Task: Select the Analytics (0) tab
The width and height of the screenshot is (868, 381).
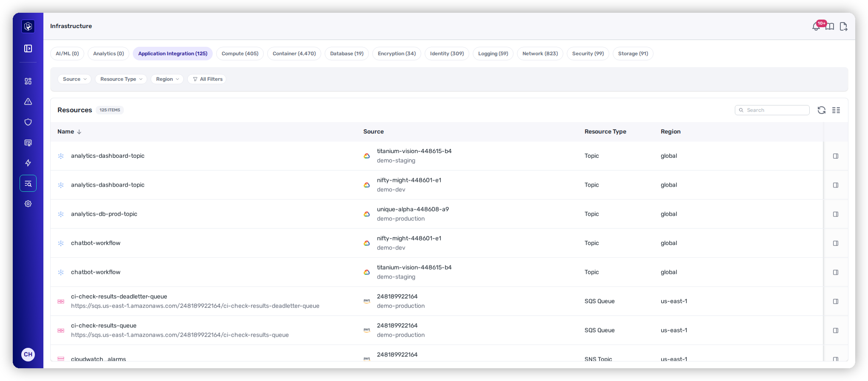Action: [x=108, y=54]
